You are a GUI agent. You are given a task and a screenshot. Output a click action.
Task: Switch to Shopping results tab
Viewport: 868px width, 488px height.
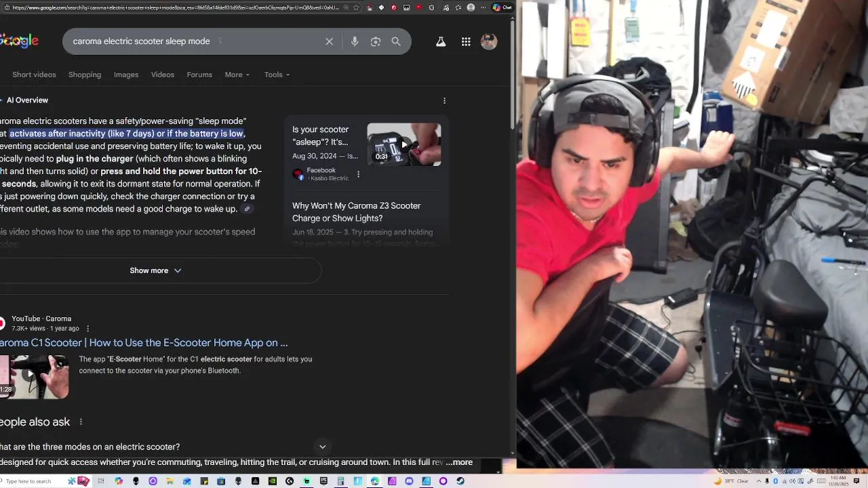pyautogui.click(x=85, y=75)
